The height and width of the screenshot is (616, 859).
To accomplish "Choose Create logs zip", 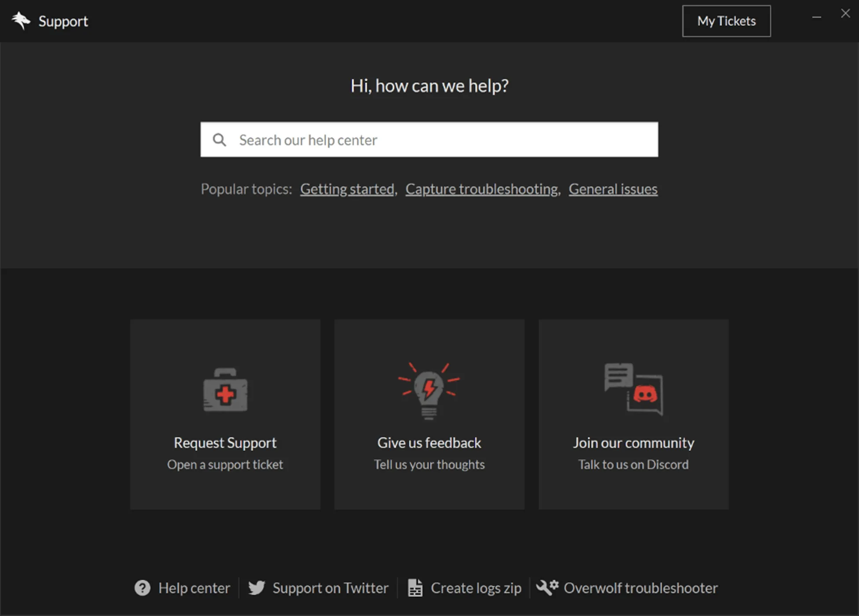I will 476,588.
